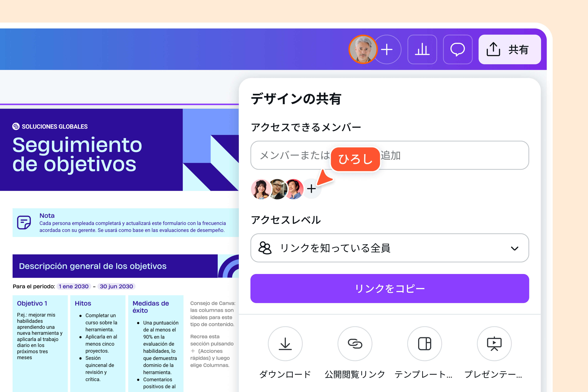This screenshot has height=392, width=588.
Task: Click the ダウンロード label text
Action: point(285,374)
